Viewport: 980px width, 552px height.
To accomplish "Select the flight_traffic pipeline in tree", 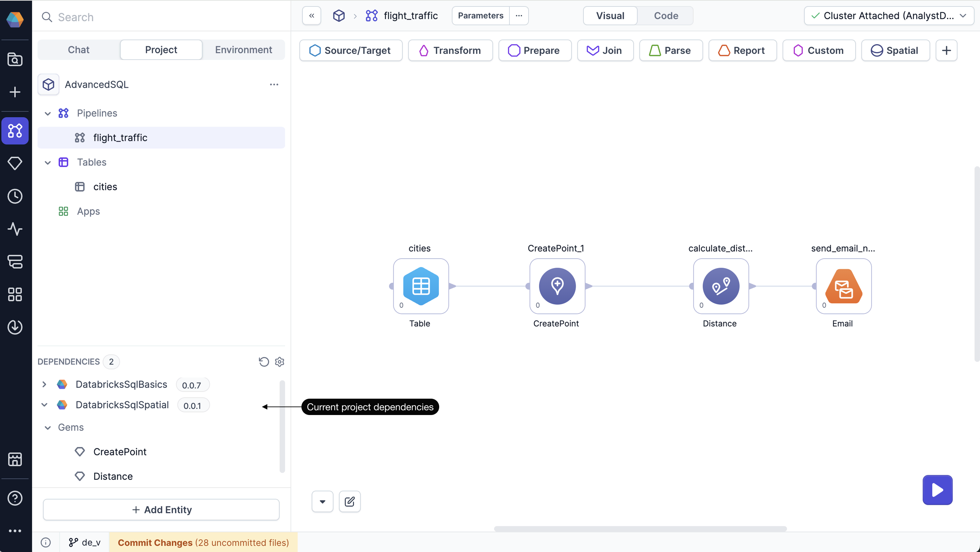I will coord(161,138).
